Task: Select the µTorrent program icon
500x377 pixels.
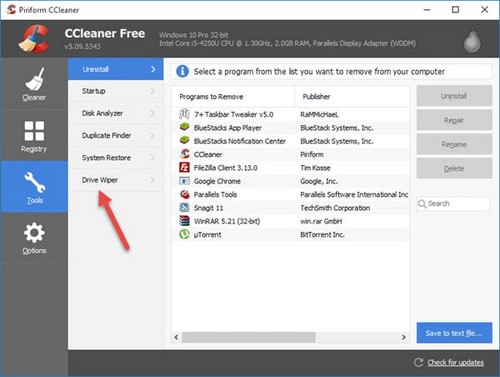Action: [184, 234]
